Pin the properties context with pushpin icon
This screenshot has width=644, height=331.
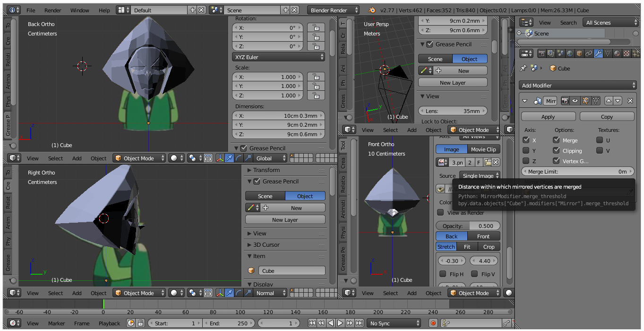(x=523, y=68)
